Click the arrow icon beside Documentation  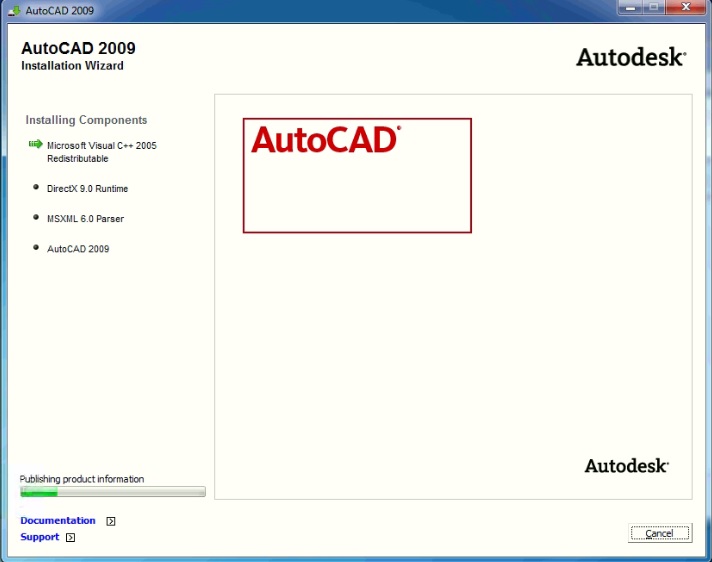coord(111,521)
